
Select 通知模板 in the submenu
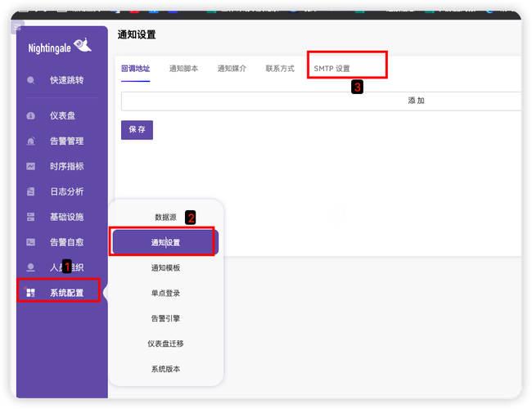click(165, 268)
